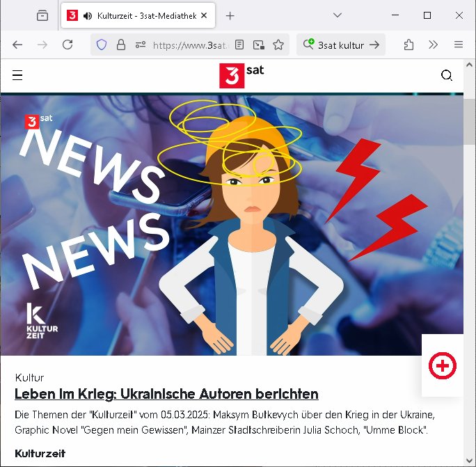Open the Firefox application menu
The width and height of the screenshot is (476, 467).
pos(459,45)
